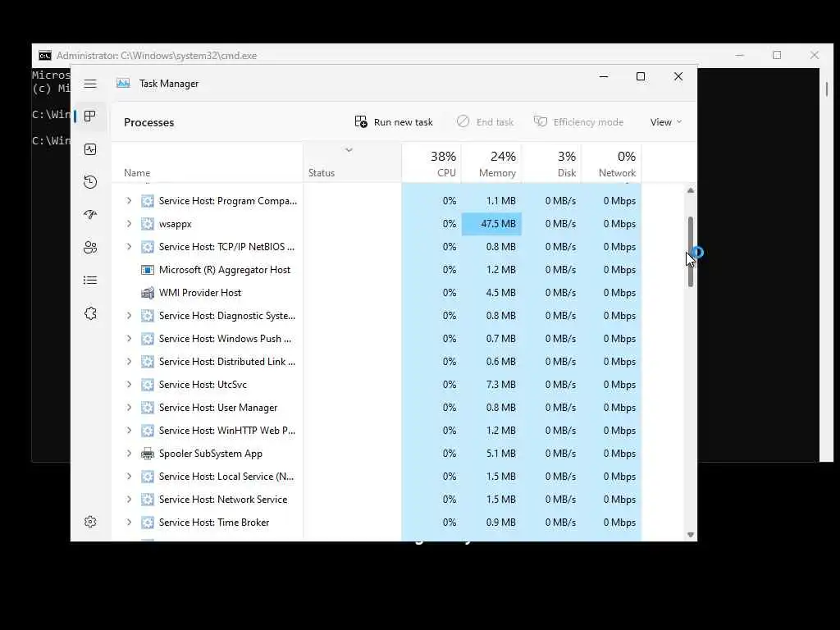Open the Services puzzle icon in sidebar
Viewport: 840px width, 630px height.
(x=90, y=313)
